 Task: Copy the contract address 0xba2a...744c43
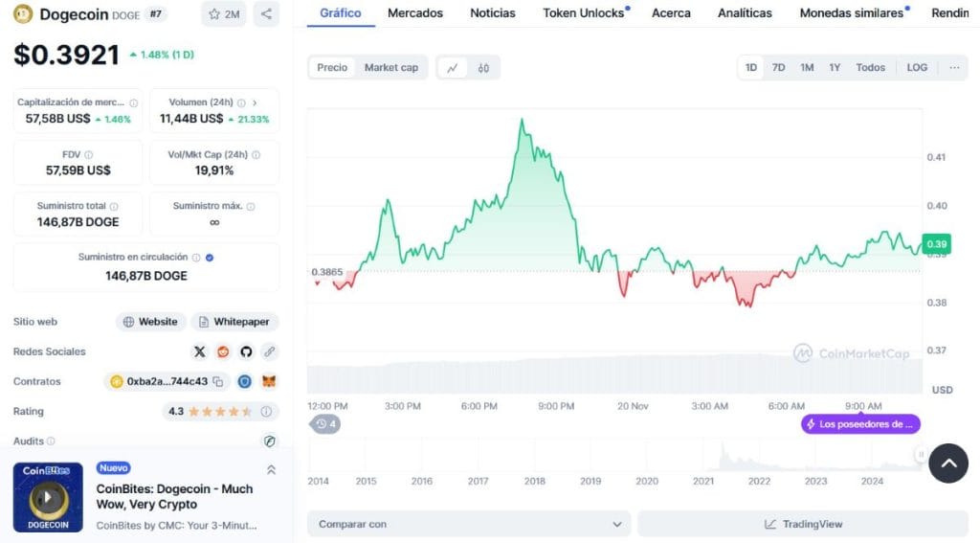(217, 381)
